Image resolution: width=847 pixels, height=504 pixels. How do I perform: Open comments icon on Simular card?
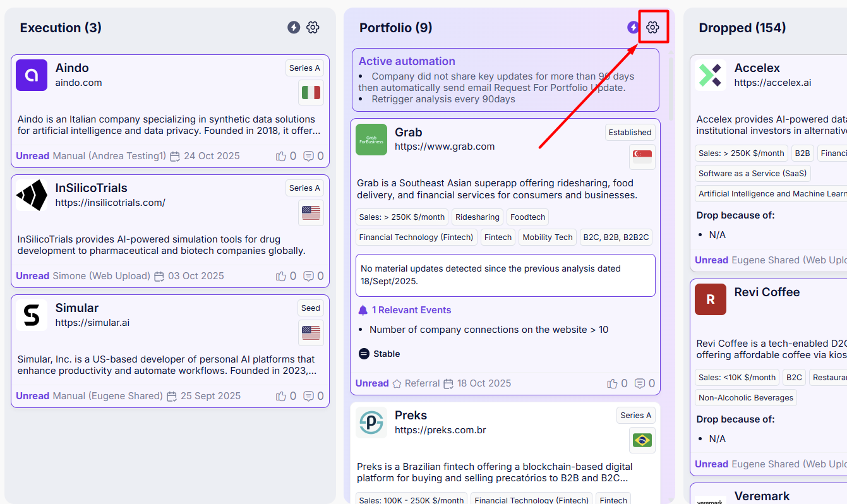[309, 396]
